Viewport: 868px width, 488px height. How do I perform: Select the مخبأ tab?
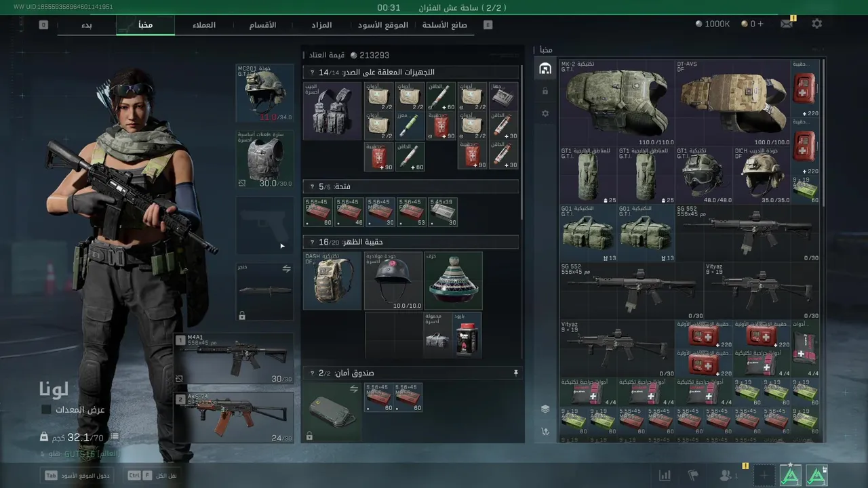coord(145,25)
